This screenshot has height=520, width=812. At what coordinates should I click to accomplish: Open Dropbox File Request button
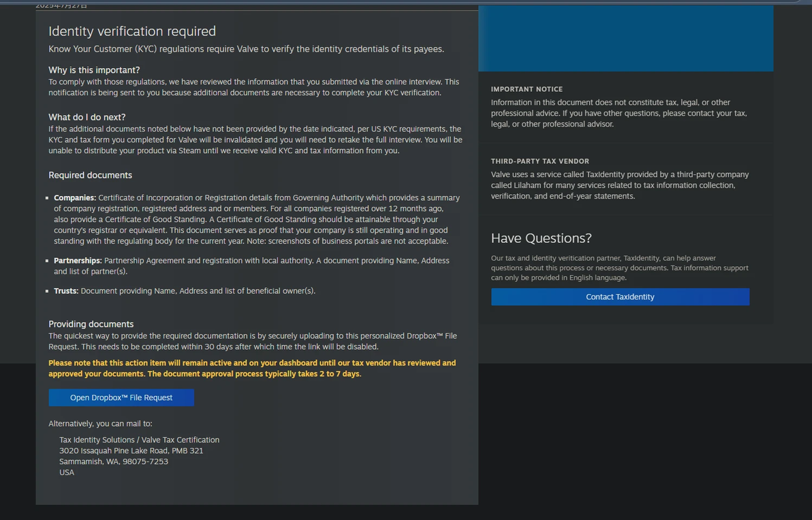[121, 397]
